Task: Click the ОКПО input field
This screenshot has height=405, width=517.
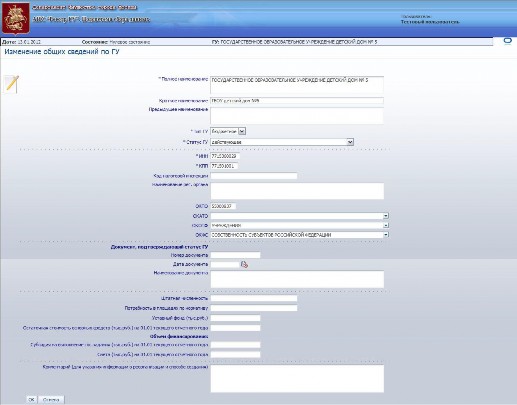Action: tap(223, 206)
